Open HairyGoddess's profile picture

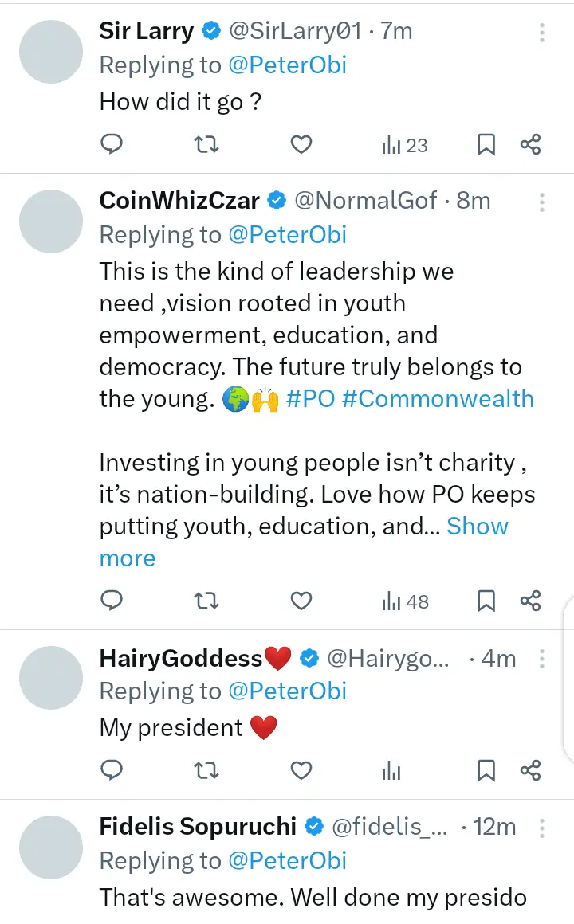(x=51, y=678)
